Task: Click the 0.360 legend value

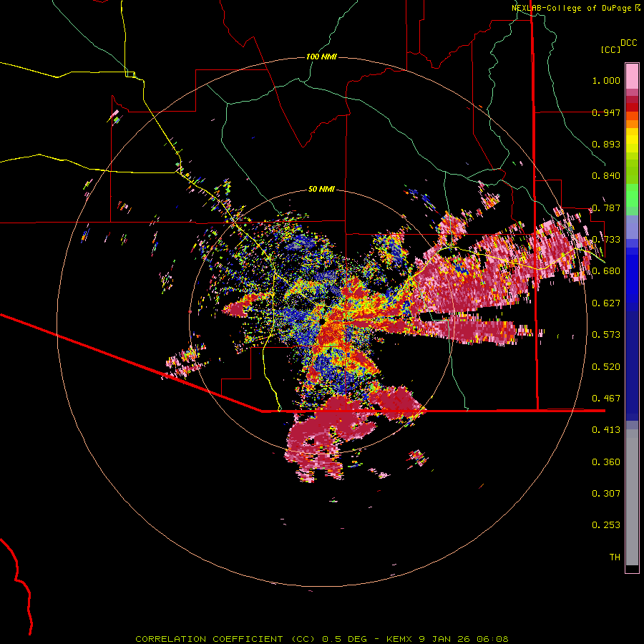Action: pos(606,462)
